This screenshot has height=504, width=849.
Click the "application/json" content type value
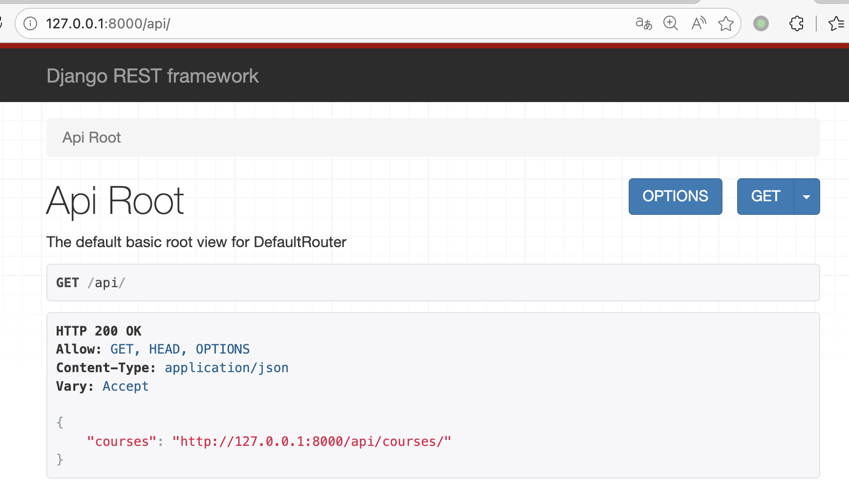point(227,368)
